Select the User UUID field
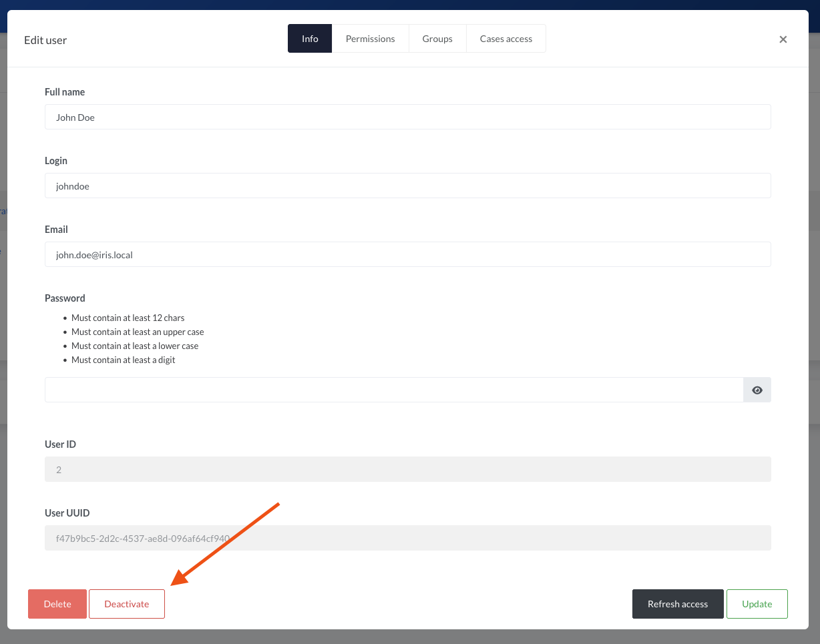The image size is (820, 644). tap(407, 538)
